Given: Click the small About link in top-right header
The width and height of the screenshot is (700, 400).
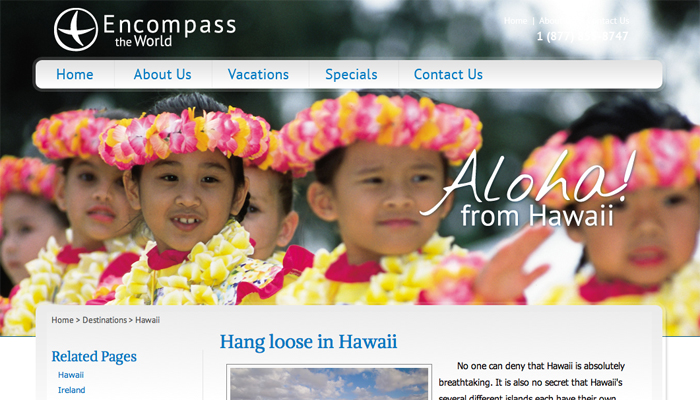Looking at the screenshot, I should pyautogui.click(x=550, y=21).
